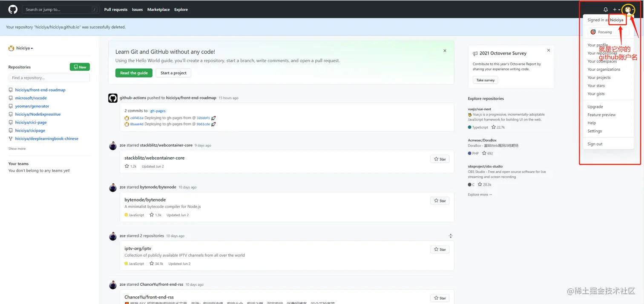The height and width of the screenshot is (304, 644).
Task: Open 28.3k stars on obs-studio
Action: pyautogui.click(x=485, y=185)
